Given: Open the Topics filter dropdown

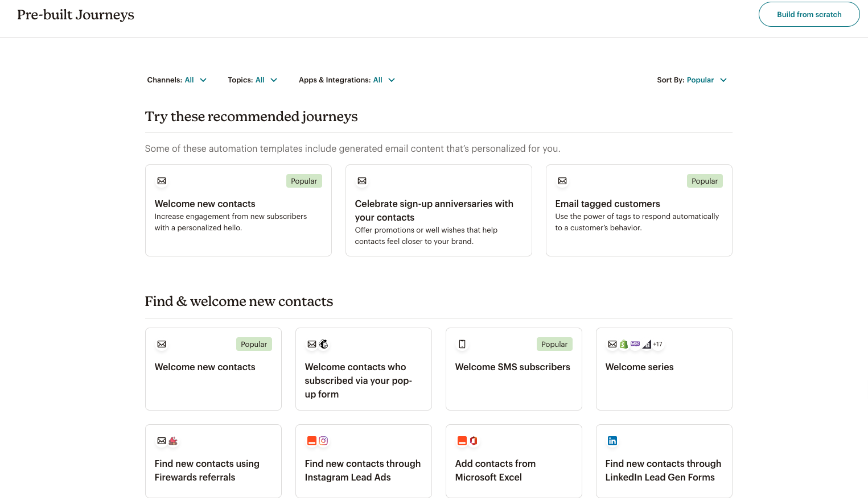Looking at the screenshot, I should [253, 80].
